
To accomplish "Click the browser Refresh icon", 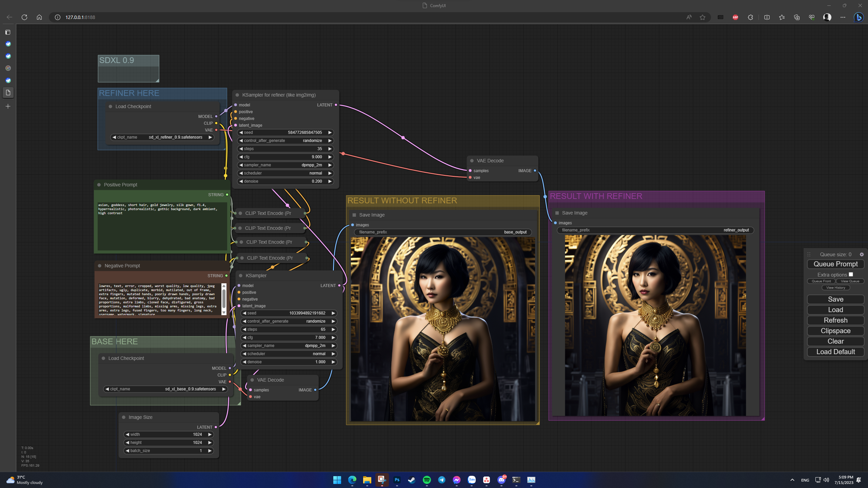I will pos(24,17).
